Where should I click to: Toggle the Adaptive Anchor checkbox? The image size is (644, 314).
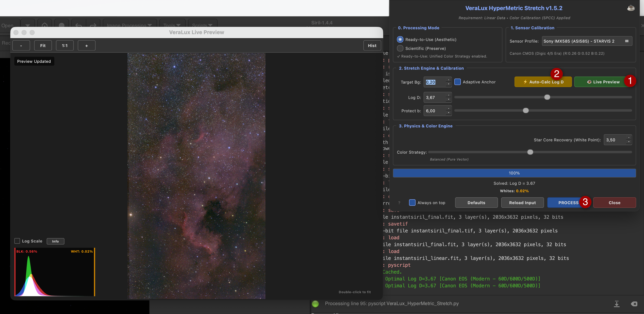coord(457,82)
